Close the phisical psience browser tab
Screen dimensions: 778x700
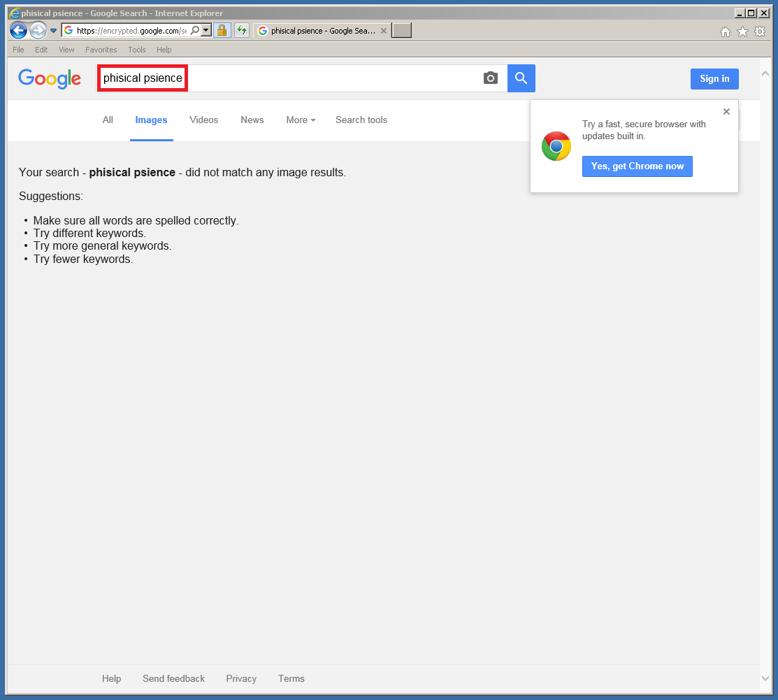[384, 31]
